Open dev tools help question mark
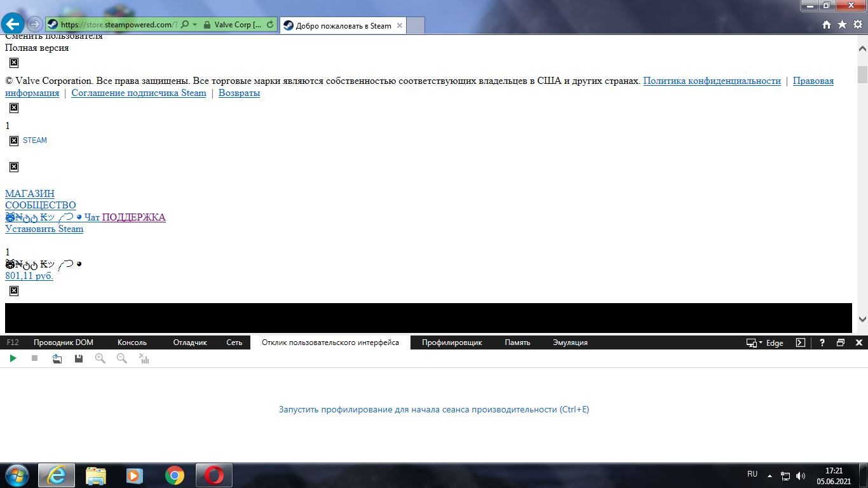The height and width of the screenshot is (488, 868). pyautogui.click(x=822, y=342)
